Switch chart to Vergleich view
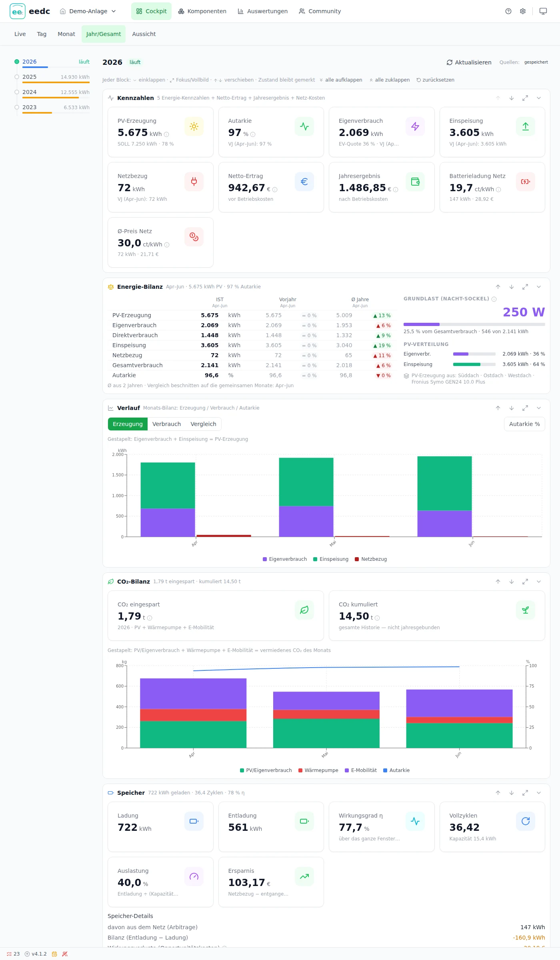 203,424
